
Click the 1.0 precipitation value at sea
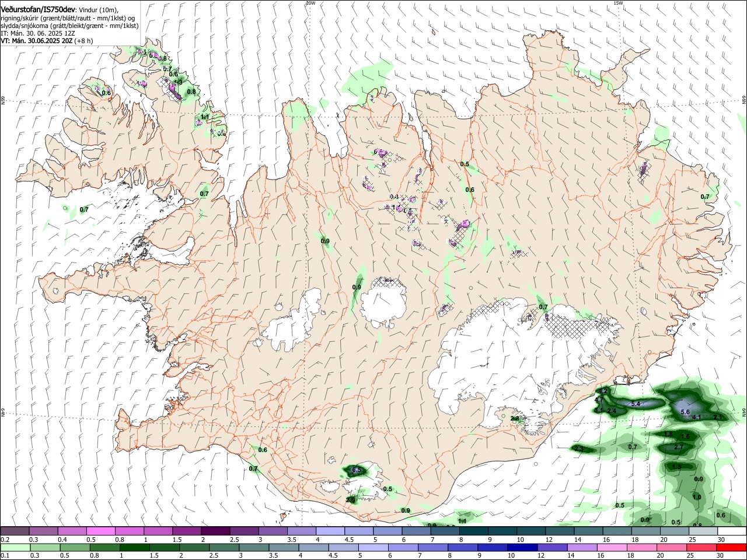[x=697, y=497]
